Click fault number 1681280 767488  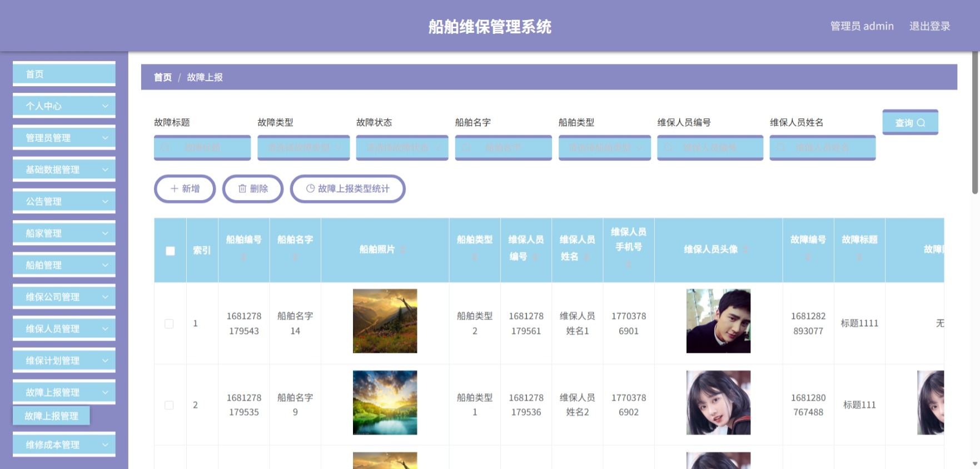pos(808,405)
